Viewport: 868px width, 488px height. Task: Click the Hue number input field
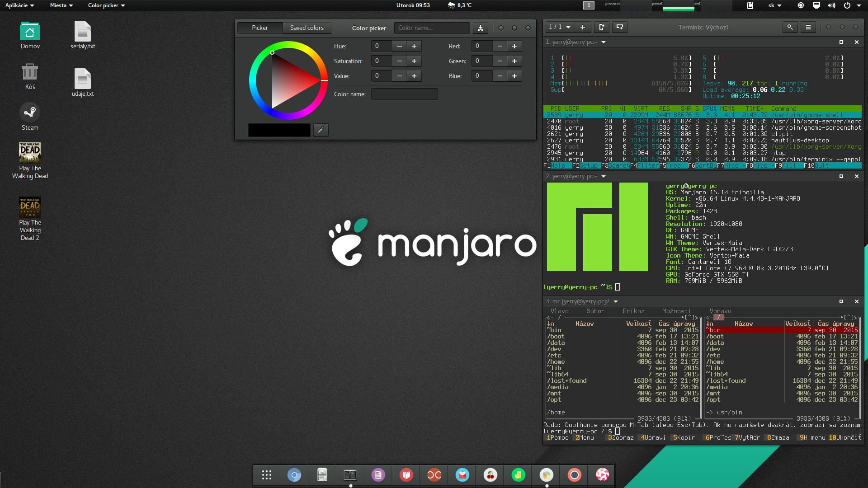tap(382, 46)
